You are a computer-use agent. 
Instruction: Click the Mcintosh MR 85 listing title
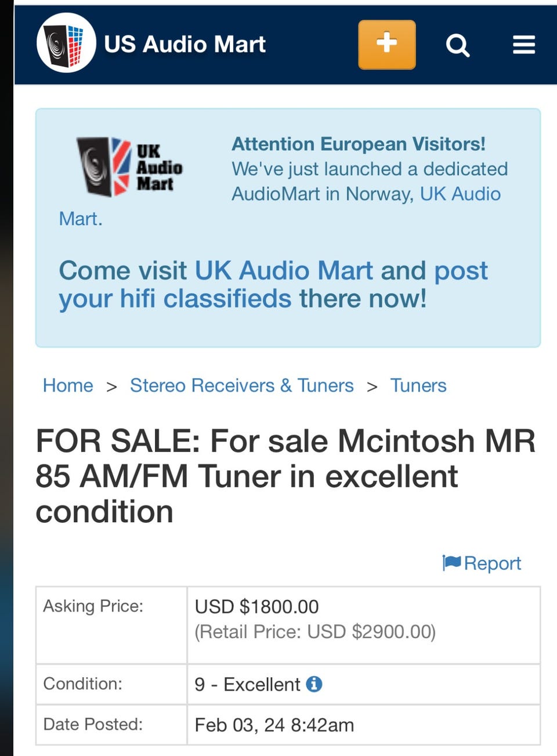285,476
